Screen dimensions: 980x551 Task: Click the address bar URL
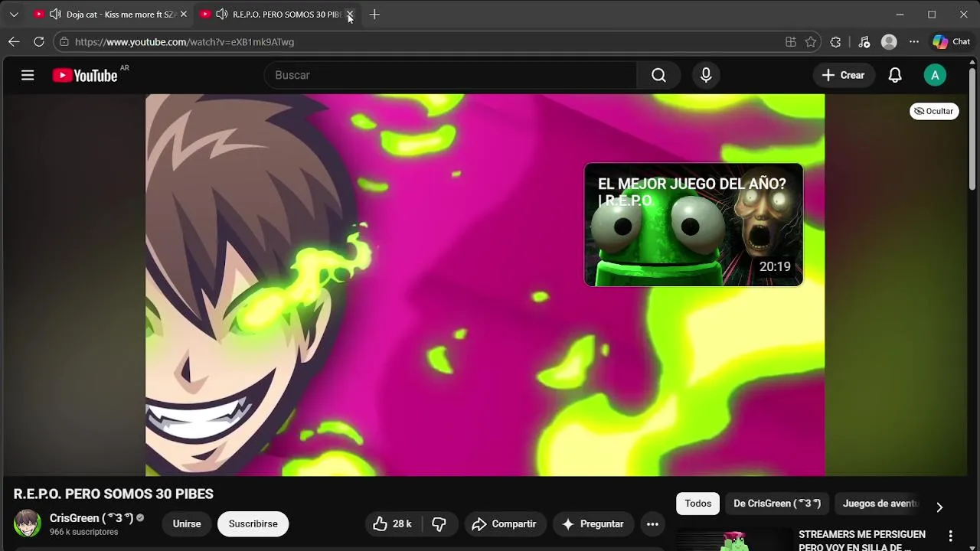point(185,42)
